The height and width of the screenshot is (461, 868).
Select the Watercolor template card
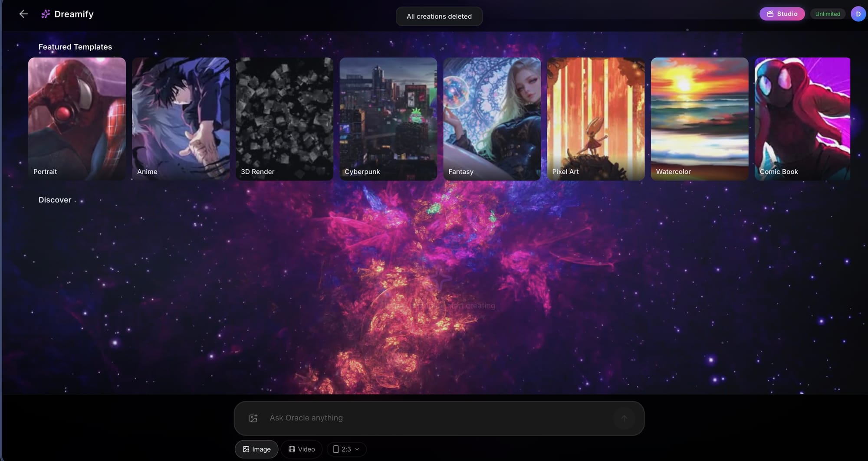pos(700,119)
